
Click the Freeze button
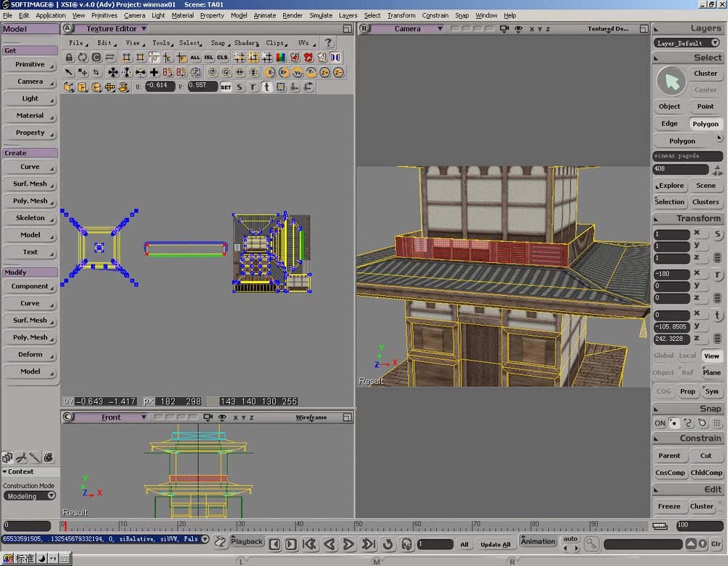pos(669,506)
